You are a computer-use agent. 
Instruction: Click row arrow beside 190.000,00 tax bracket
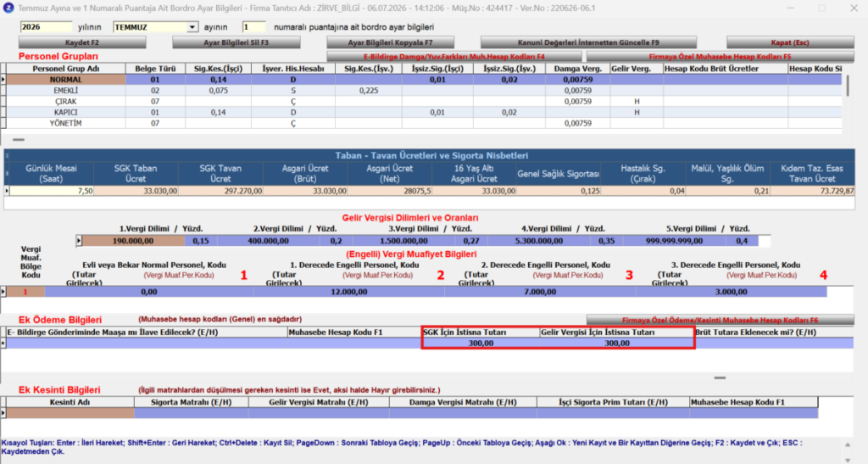79,241
